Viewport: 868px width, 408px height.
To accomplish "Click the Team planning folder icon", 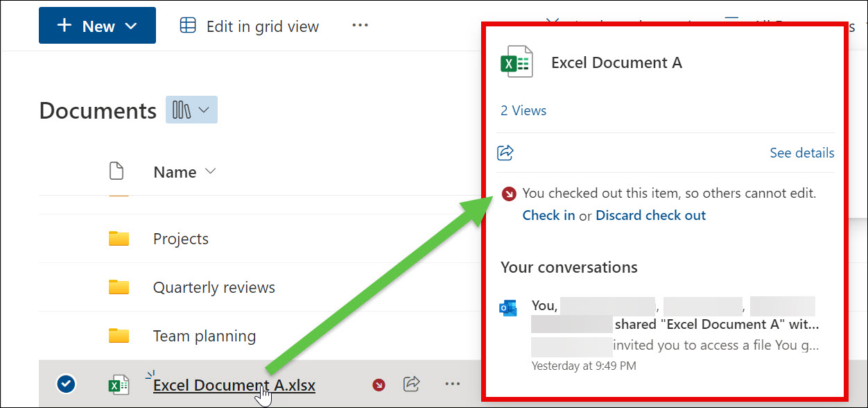I will pos(119,335).
